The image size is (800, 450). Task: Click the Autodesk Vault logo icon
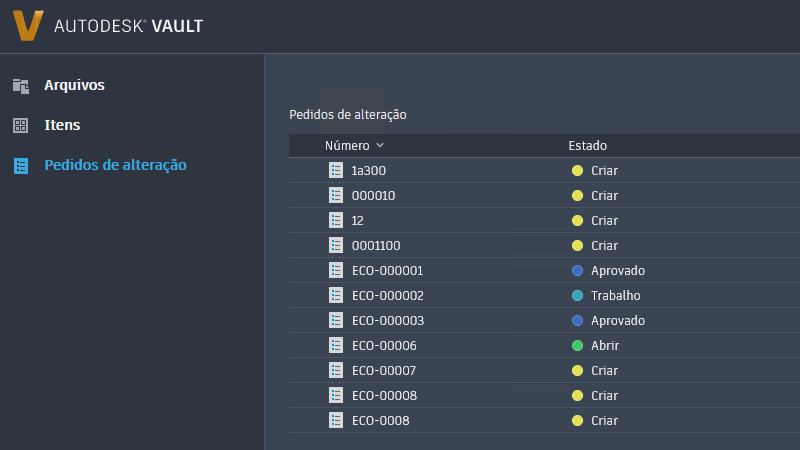tap(29, 26)
